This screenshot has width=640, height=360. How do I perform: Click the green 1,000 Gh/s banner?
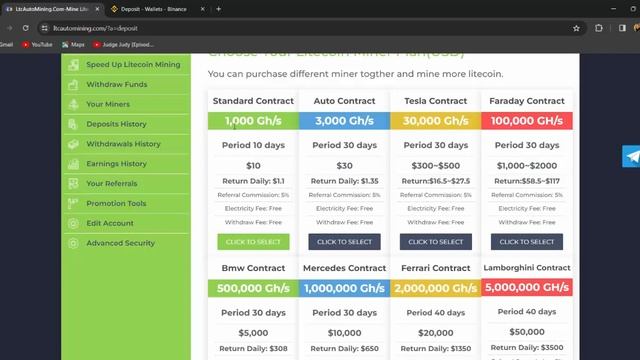[253, 121]
